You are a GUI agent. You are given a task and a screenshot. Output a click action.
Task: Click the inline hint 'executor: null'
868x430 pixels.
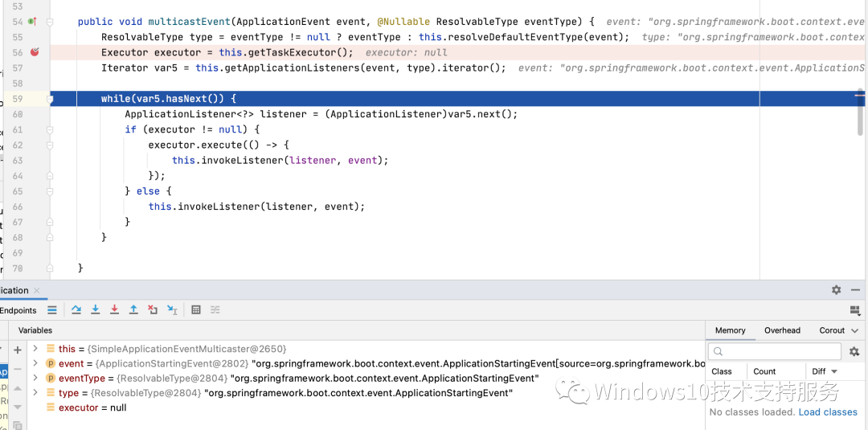pos(407,52)
